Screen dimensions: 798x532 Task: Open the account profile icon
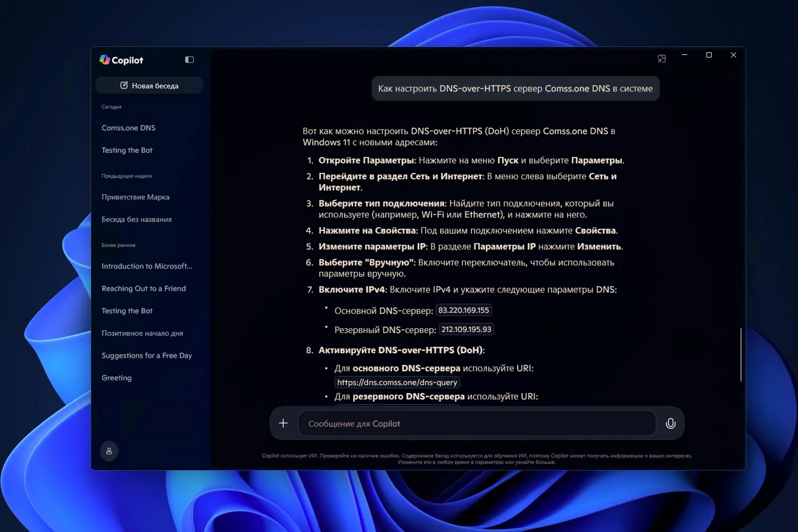point(109,451)
